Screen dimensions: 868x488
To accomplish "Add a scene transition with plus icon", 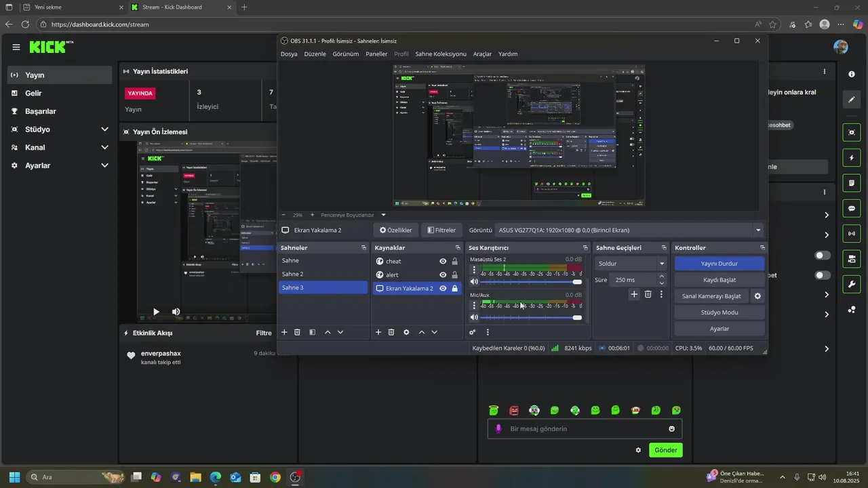I will (634, 294).
